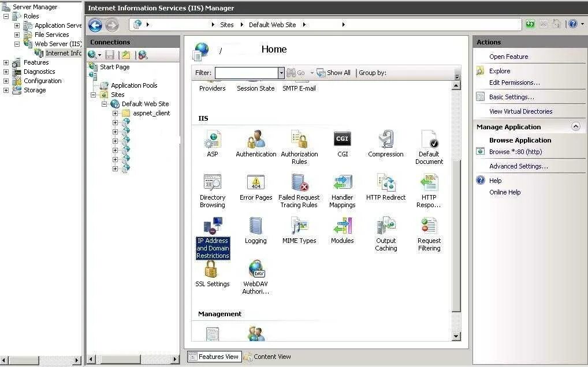Open the Session State feature
Screen dimensions: 588x367
[x=256, y=88]
